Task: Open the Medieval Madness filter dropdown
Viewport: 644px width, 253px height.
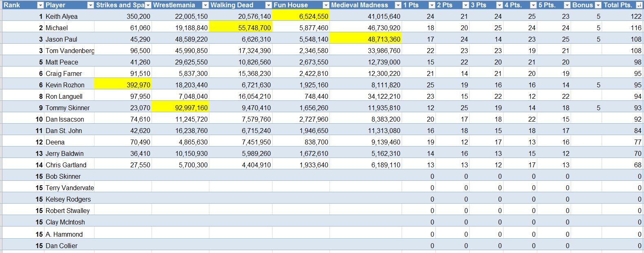Action: click(398, 5)
